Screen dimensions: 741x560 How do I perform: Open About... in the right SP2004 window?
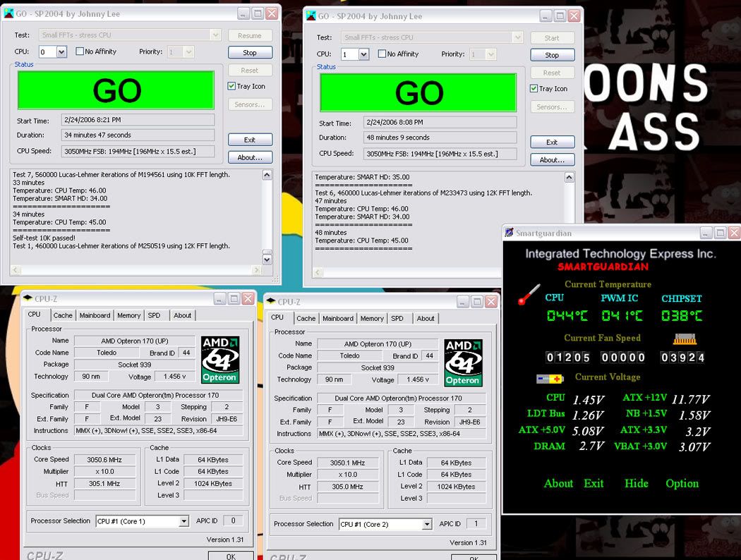point(552,159)
